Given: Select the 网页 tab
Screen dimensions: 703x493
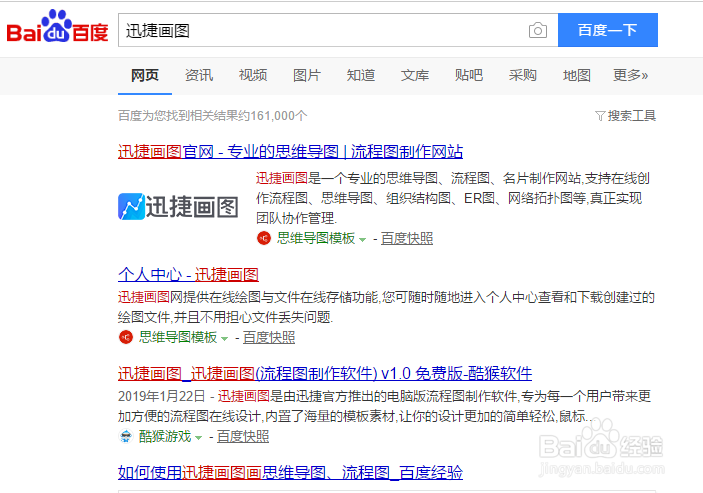Looking at the screenshot, I should (x=145, y=75).
